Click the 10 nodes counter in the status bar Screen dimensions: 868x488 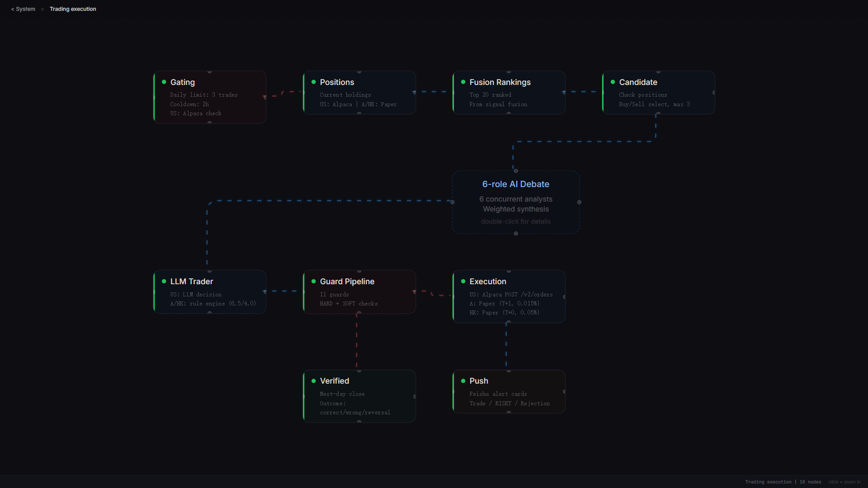(811, 482)
